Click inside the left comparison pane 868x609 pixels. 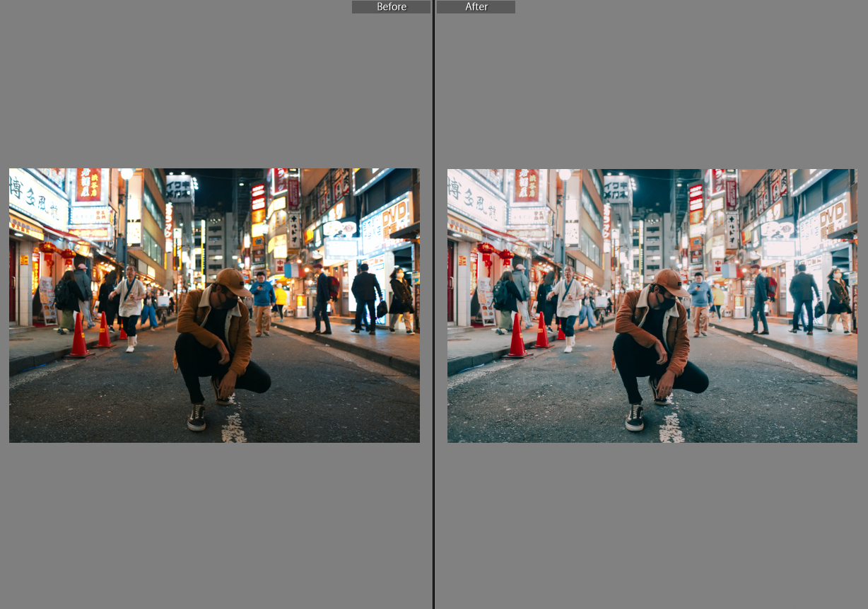[213, 304]
